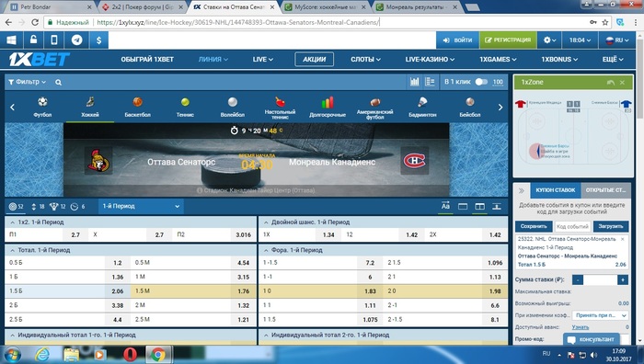644x364 pixels.
Task: Switch to two column layout icon
Action: pyautogui.click(x=479, y=207)
